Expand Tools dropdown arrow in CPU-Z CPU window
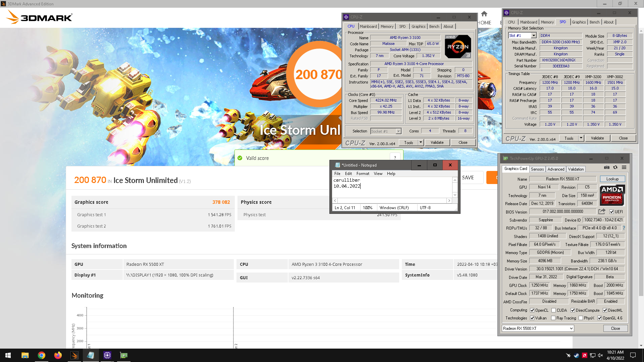The height and width of the screenshot is (362, 644). [421, 142]
